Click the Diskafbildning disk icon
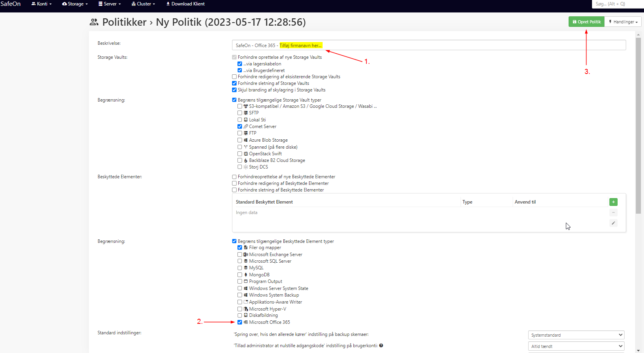This screenshot has width=644, height=353. point(246,315)
